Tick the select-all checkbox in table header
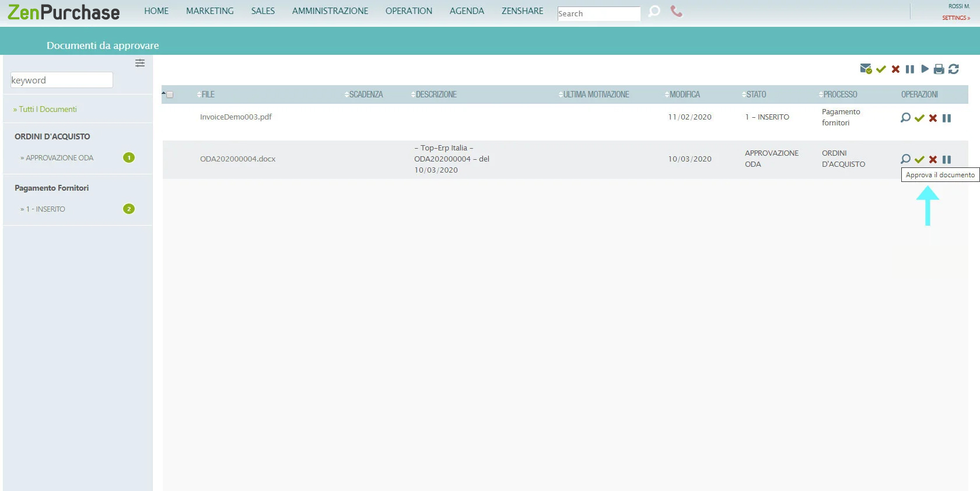This screenshot has height=491, width=980. 170,94
